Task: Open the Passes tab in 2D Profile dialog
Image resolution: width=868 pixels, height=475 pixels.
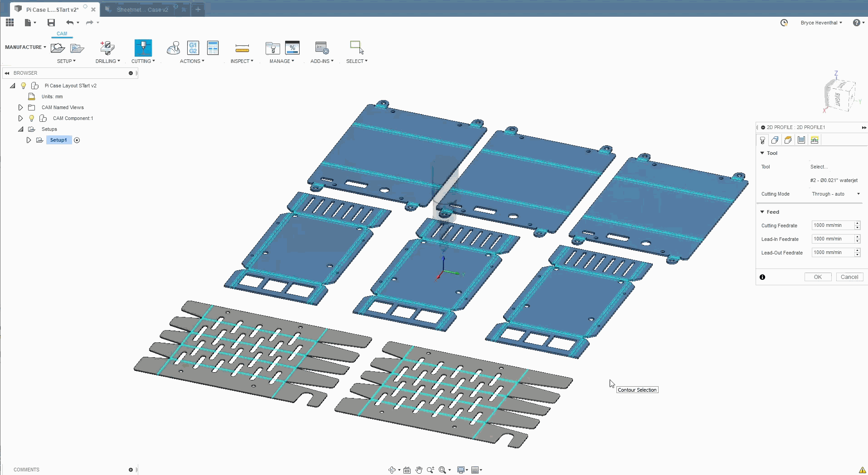Action: pos(801,140)
